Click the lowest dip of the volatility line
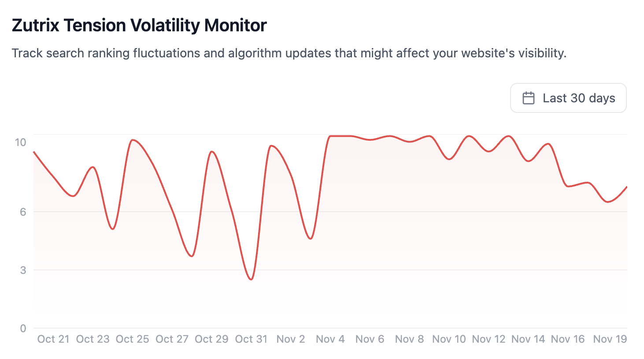 click(251, 280)
